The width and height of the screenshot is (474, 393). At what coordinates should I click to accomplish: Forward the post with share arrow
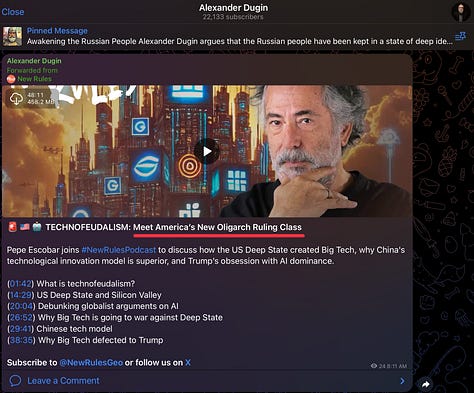point(425,384)
